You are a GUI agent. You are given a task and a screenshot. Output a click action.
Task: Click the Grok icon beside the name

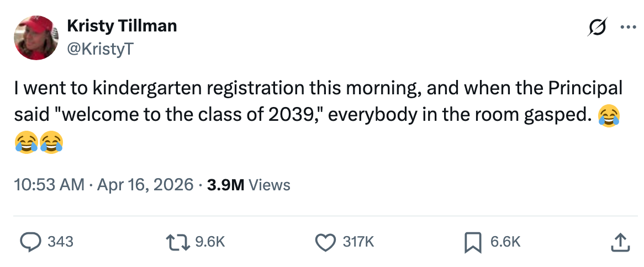click(599, 26)
